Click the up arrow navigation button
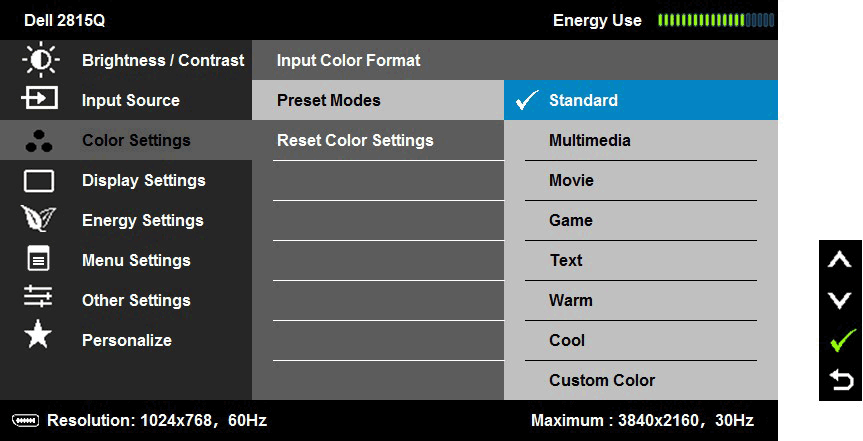 coord(839,260)
